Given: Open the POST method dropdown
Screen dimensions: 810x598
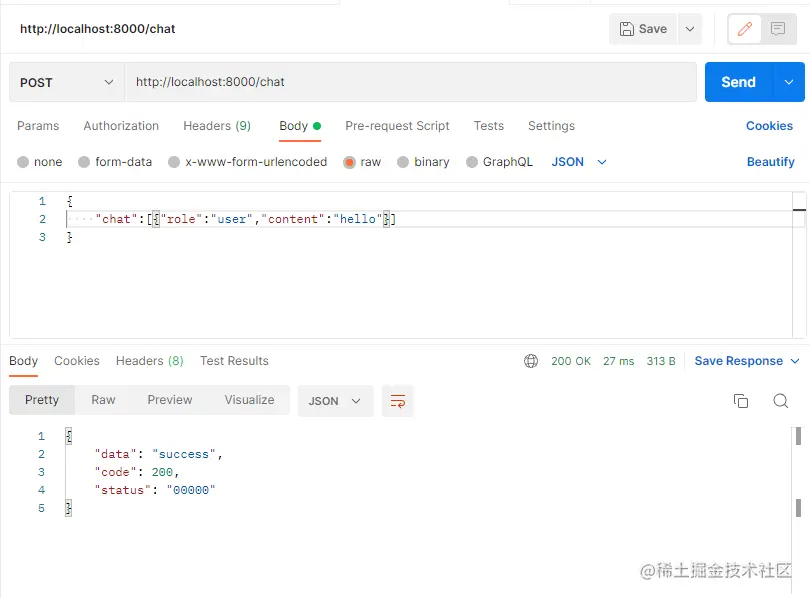Looking at the screenshot, I should [67, 82].
